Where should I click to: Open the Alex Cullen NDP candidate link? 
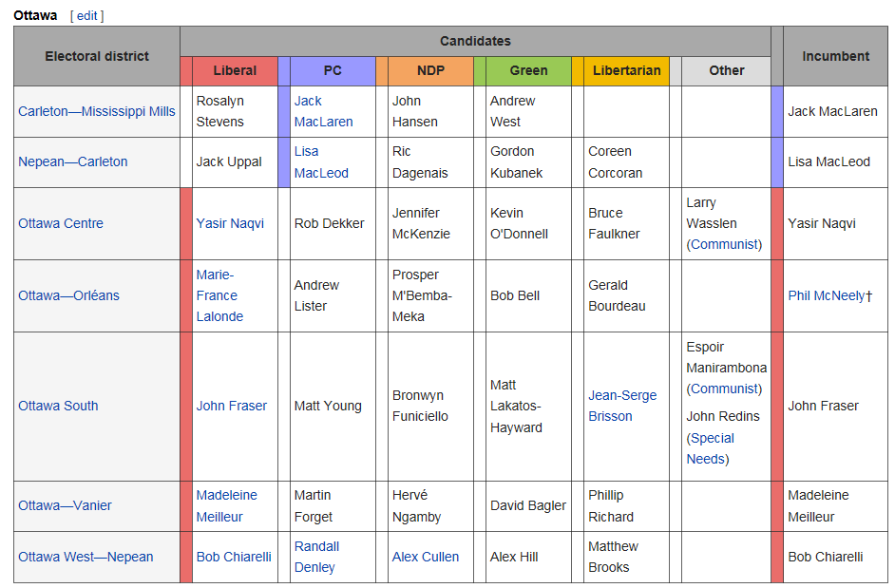click(426, 557)
